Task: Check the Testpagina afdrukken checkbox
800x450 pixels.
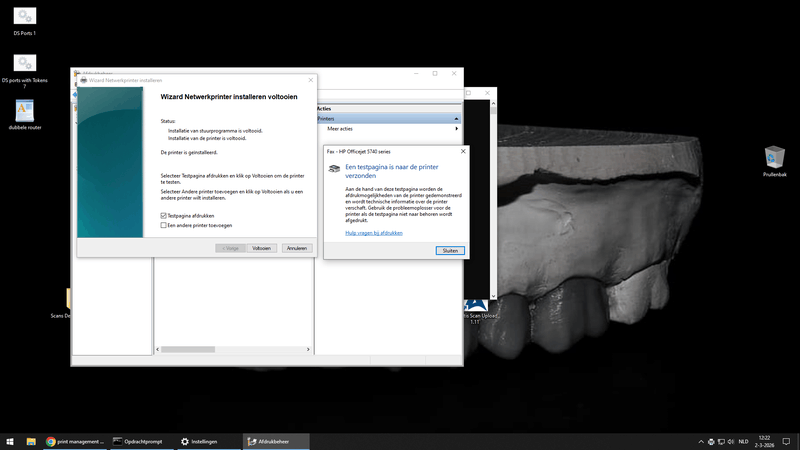Action: [x=163, y=216]
